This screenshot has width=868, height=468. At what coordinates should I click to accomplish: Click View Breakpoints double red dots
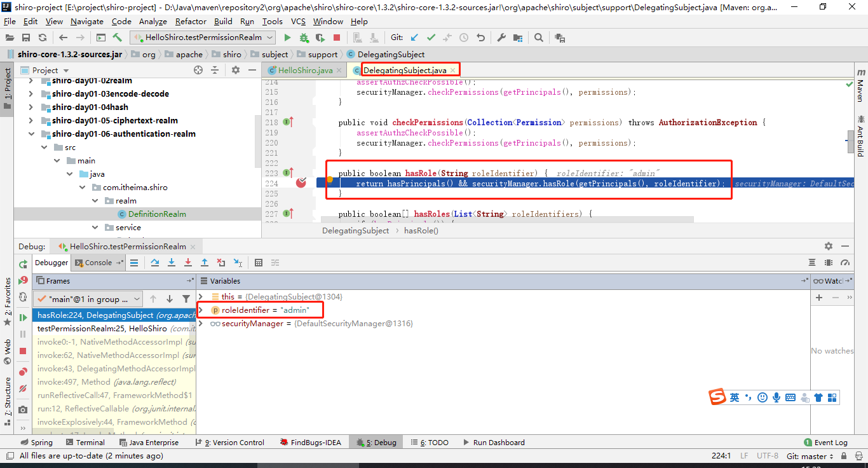[x=23, y=371]
